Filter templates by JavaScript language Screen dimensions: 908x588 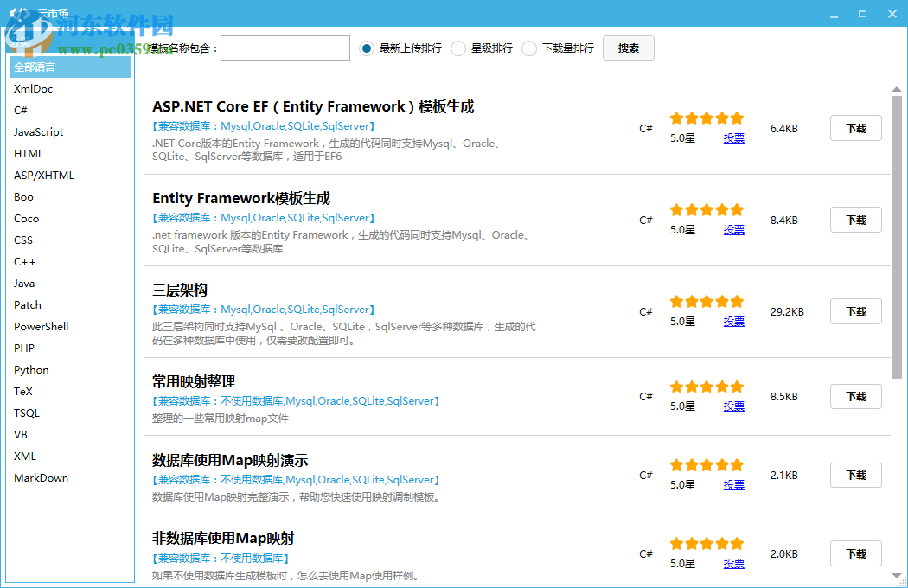coord(39,132)
